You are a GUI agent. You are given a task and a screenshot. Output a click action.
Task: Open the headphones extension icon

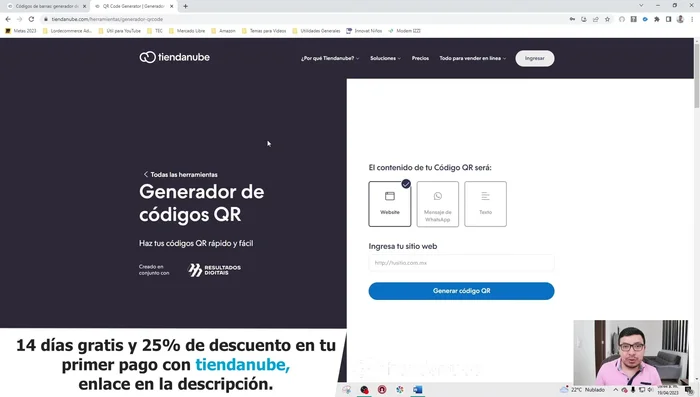click(622, 19)
